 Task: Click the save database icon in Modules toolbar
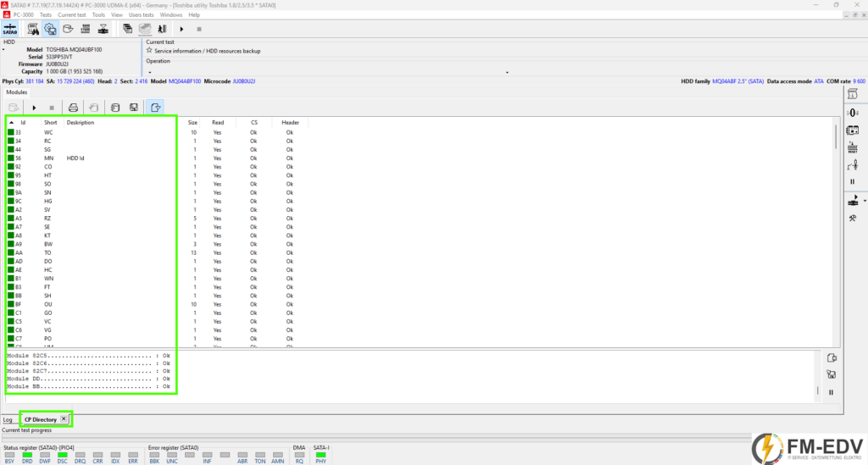(133, 108)
